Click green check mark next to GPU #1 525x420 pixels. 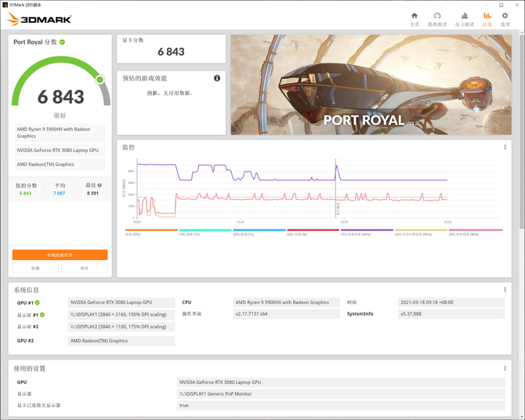[38, 302]
